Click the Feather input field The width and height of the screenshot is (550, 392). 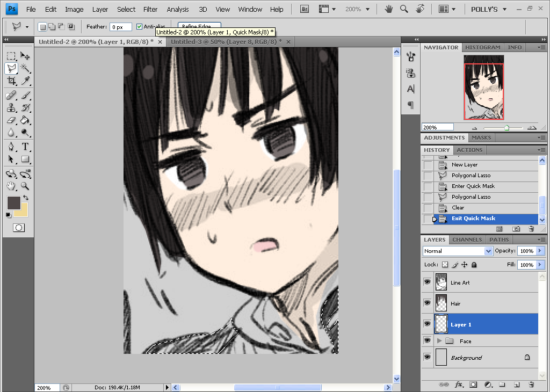[x=121, y=27]
